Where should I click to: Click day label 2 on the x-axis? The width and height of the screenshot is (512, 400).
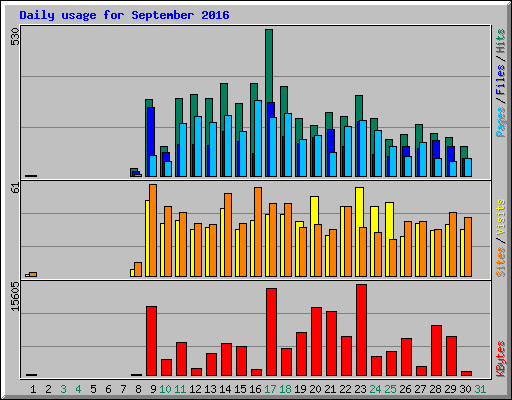pos(48,389)
